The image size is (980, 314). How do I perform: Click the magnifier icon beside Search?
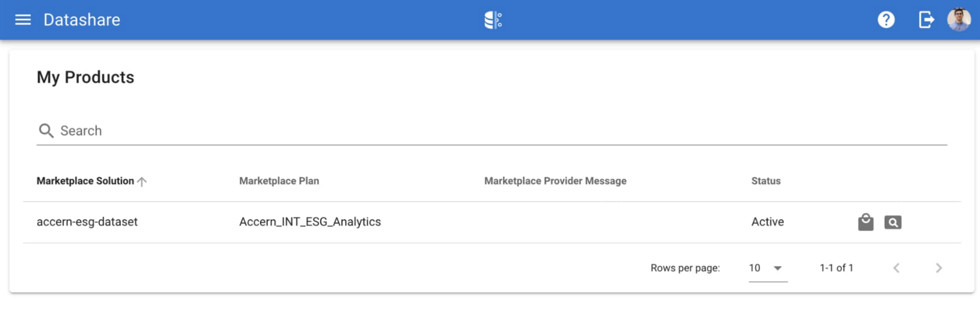click(x=46, y=131)
